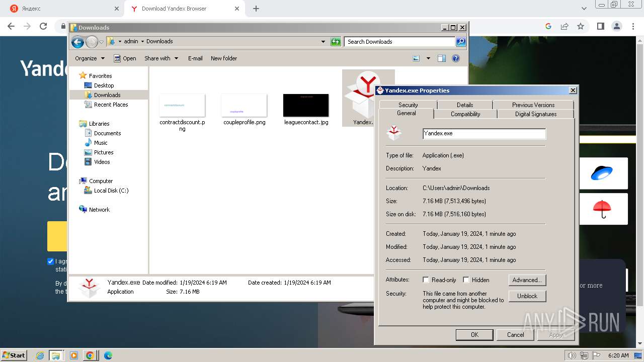Select Libraries in the navigation pane
Screen dimensions: 644x362
[99, 124]
